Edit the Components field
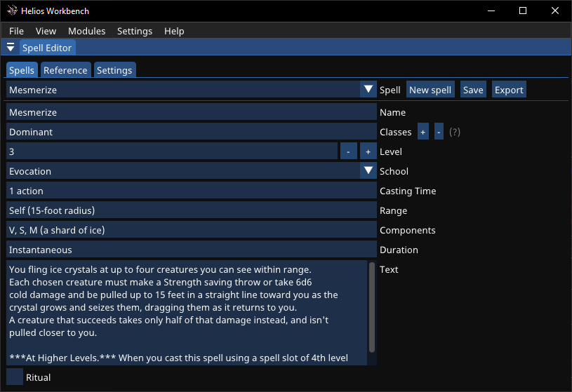 tap(191, 230)
